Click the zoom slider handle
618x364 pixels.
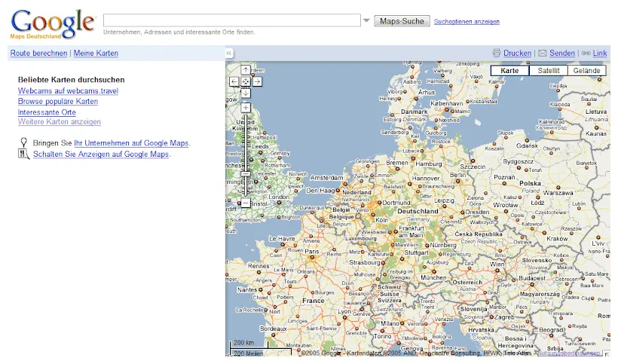(x=246, y=174)
